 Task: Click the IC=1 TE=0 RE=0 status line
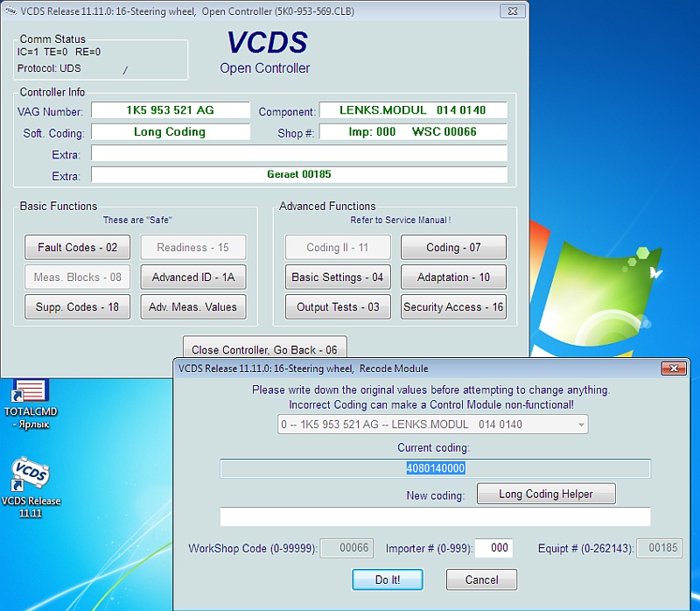pos(59,52)
